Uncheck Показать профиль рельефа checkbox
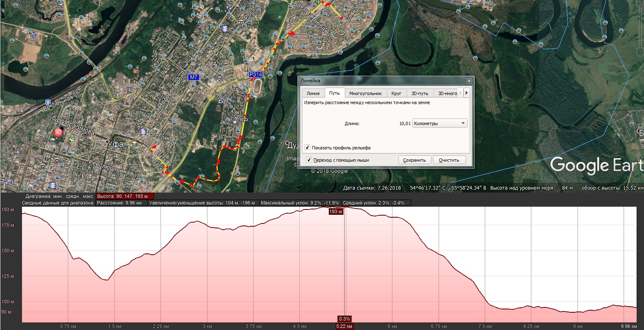Image resolution: width=644 pixels, height=330 pixels. (307, 148)
